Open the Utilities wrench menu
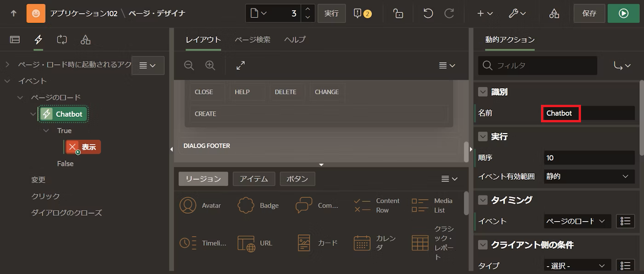Screen dimensions: 644x274 (x=517, y=13)
